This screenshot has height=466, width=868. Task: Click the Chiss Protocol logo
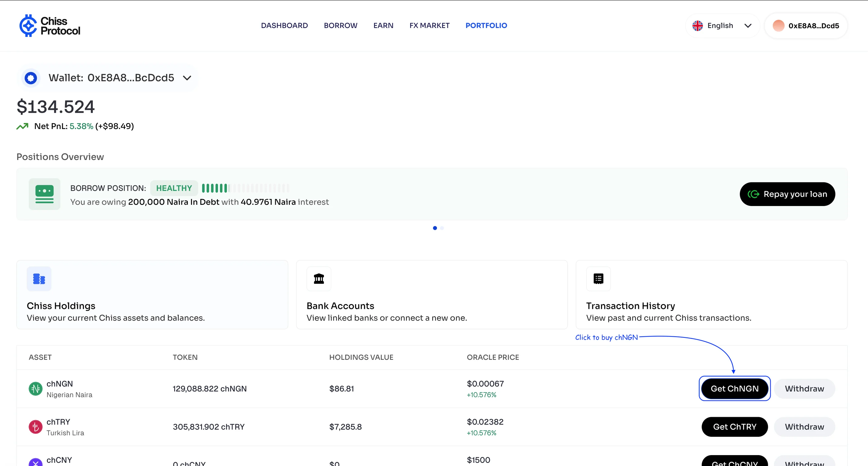click(x=49, y=26)
